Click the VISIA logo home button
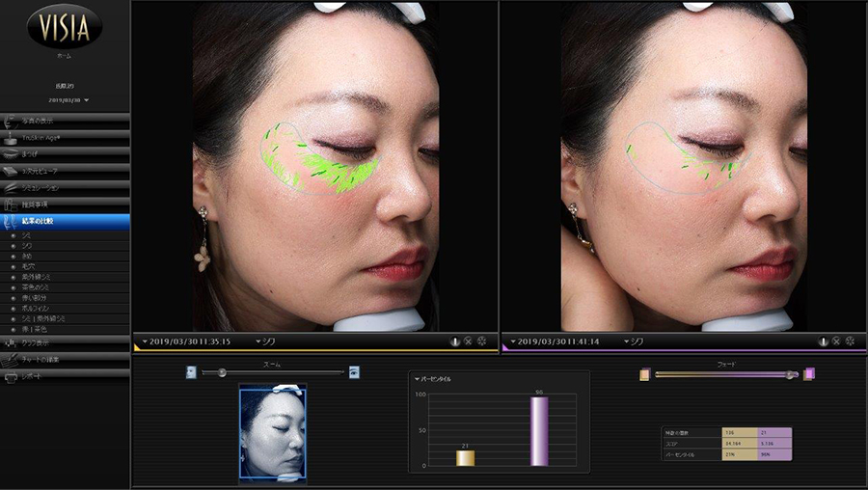The width and height of the screenshot is (868, 490). [x=65, y=27]
